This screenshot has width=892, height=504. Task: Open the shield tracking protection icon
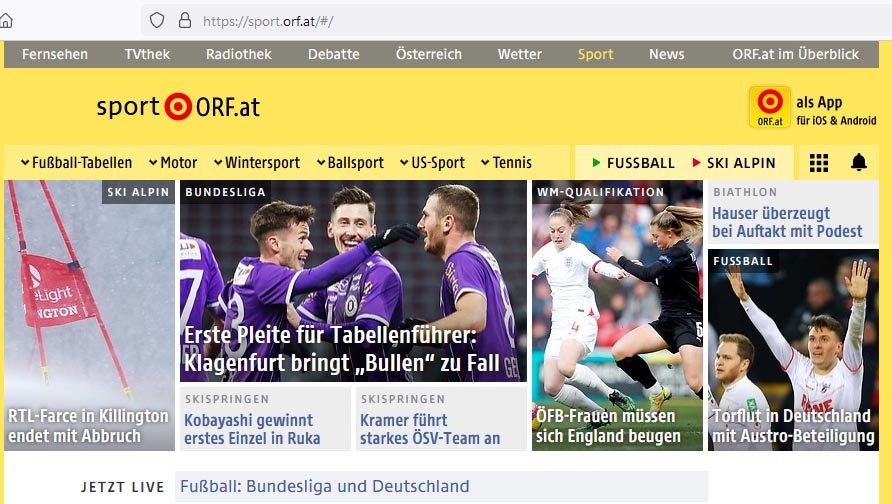[x=157, y=21]
